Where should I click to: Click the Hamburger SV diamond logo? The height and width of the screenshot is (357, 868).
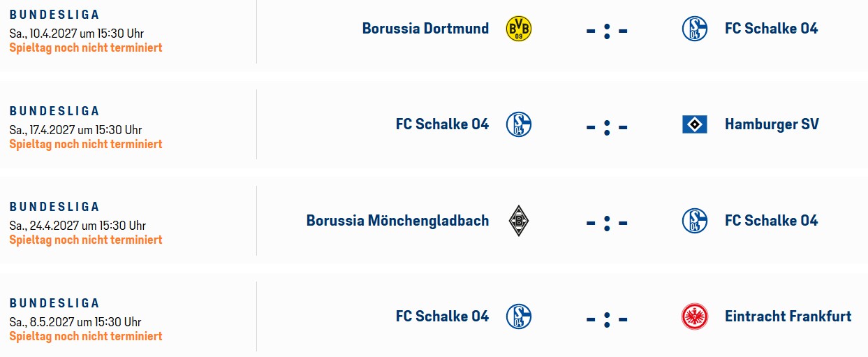pos(695,124)
